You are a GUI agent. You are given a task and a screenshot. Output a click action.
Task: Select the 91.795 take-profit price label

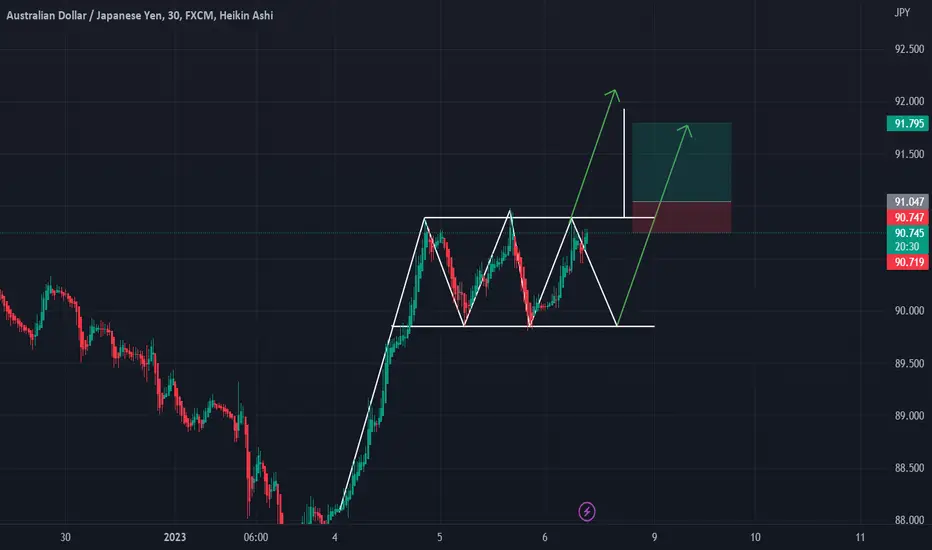(908, 124)
